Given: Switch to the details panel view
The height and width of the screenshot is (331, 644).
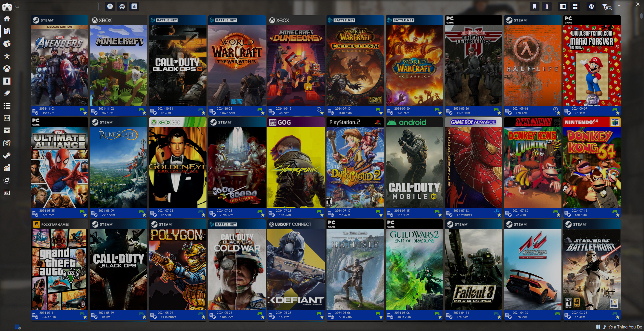Looking at the screenshot, I should pos(563,6).
